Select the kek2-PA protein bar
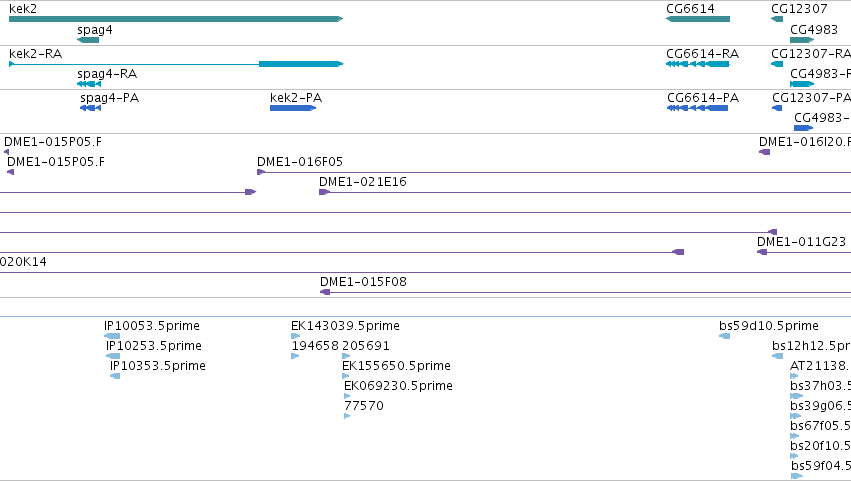The height and width of the screenshot is (481, 851). coord(293,108)
